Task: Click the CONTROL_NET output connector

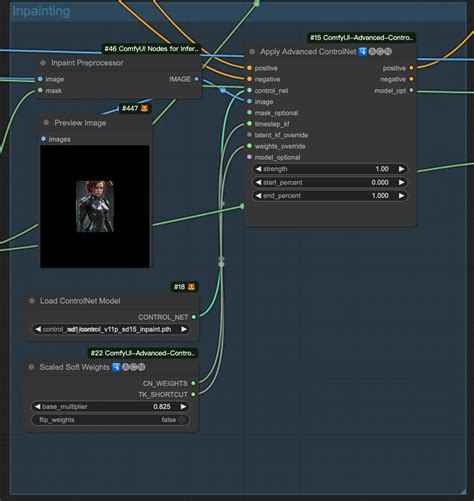Action: 194,317
